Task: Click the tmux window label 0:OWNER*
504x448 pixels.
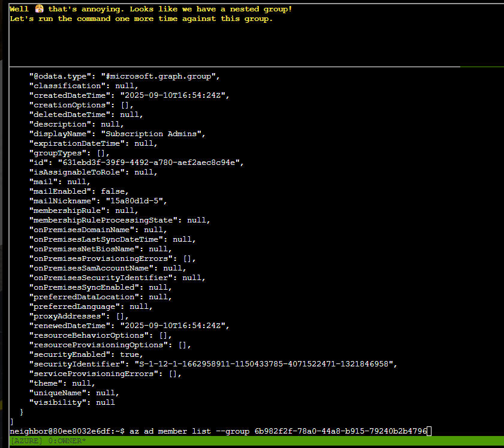Action: pos(67,441)
